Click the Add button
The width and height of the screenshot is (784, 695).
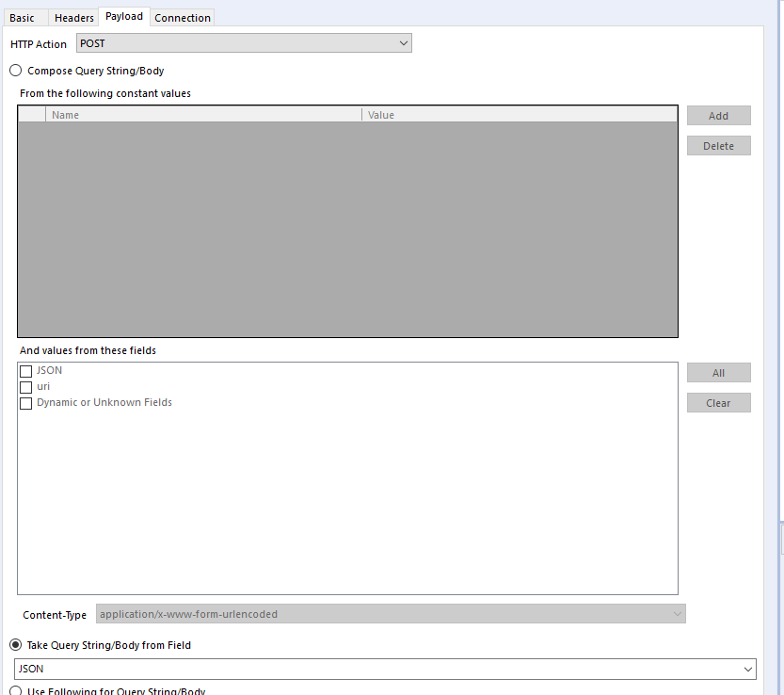pos(718,115)
